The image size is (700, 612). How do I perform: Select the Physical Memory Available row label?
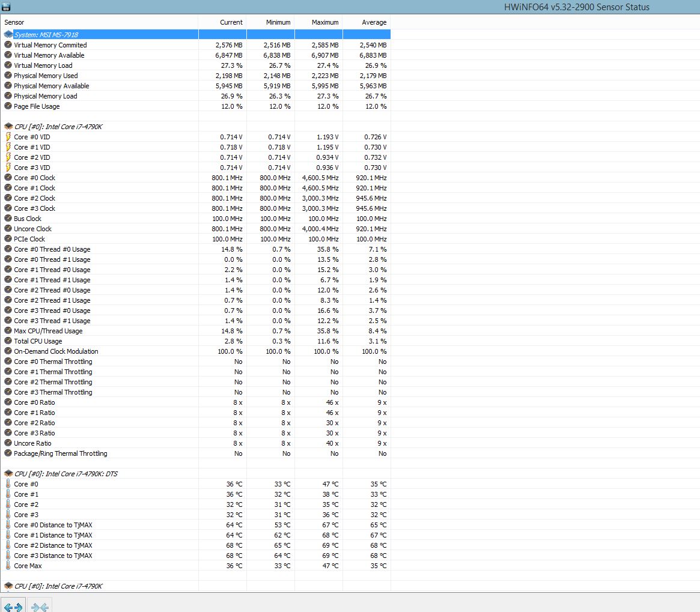point(51,86)
